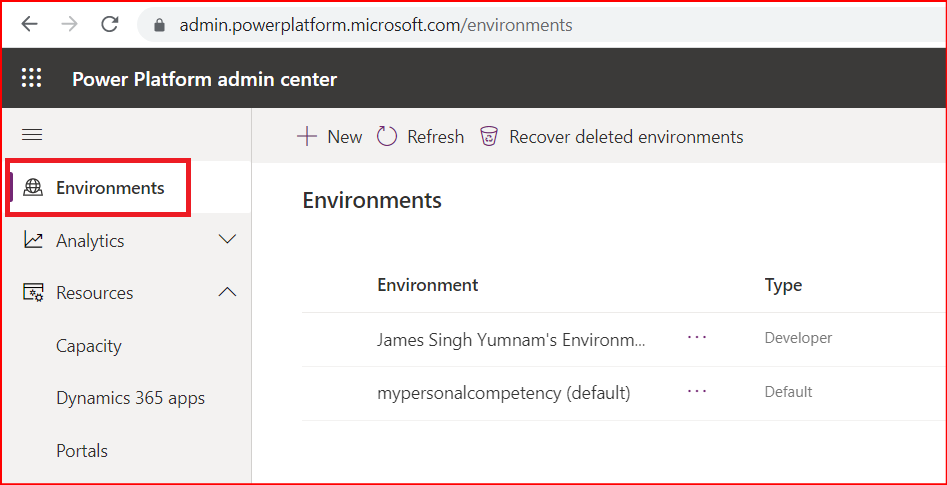
Task: Click the Resources gear icon
Action: [34, 293]
